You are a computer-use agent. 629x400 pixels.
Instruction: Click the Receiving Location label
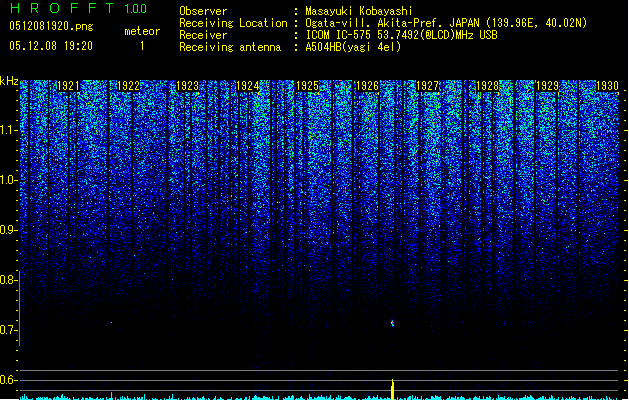point(233,23)
